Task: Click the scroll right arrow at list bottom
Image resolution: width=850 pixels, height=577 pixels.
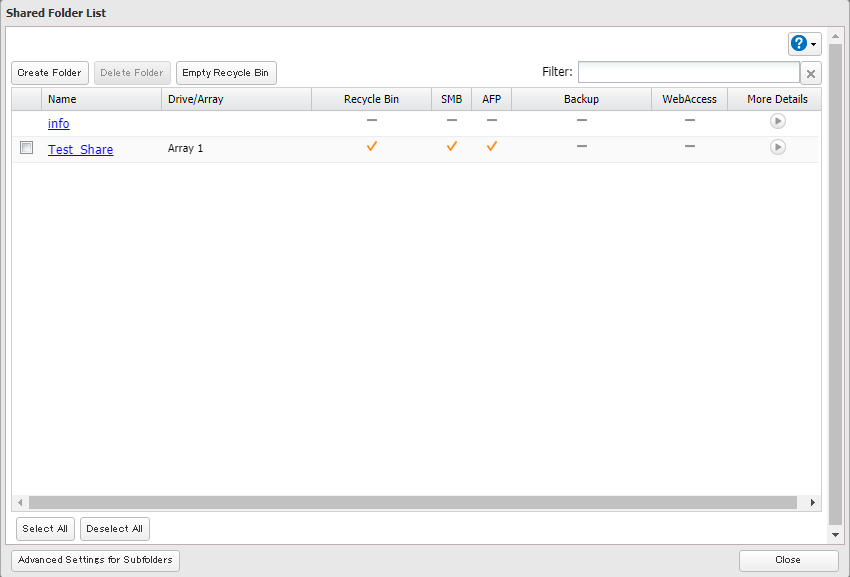Action: pos(812,502)
